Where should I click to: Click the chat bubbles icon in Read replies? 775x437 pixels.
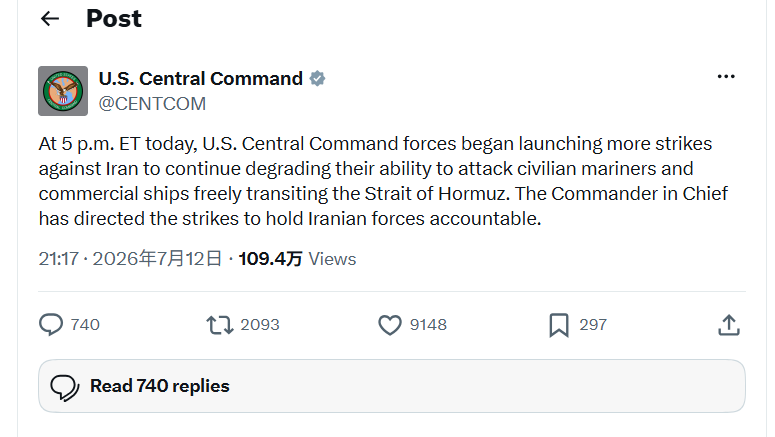coord(65,387)
